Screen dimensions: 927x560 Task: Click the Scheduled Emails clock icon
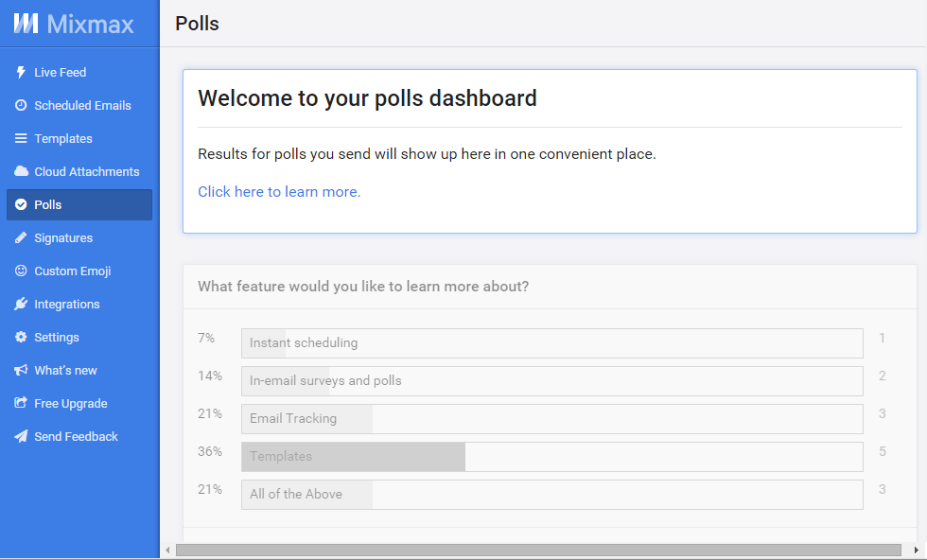coord(21,105)
